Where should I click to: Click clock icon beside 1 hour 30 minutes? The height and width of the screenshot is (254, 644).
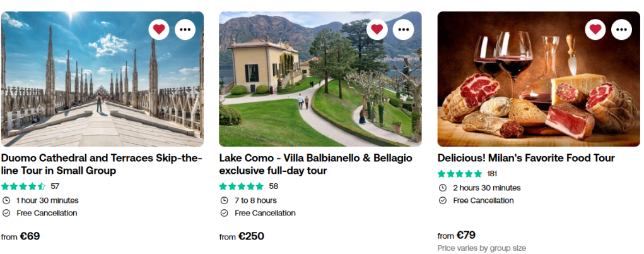click(6, 200)
